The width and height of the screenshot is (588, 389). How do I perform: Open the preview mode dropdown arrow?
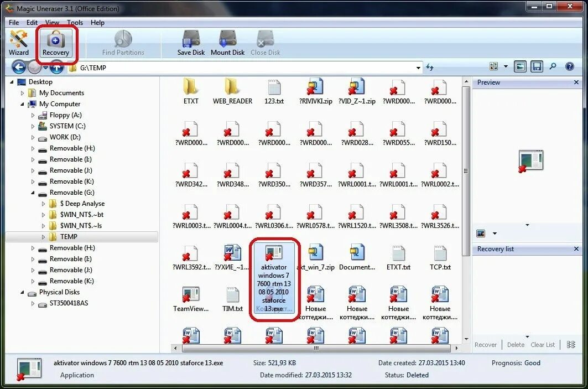[x=495, y=234]
